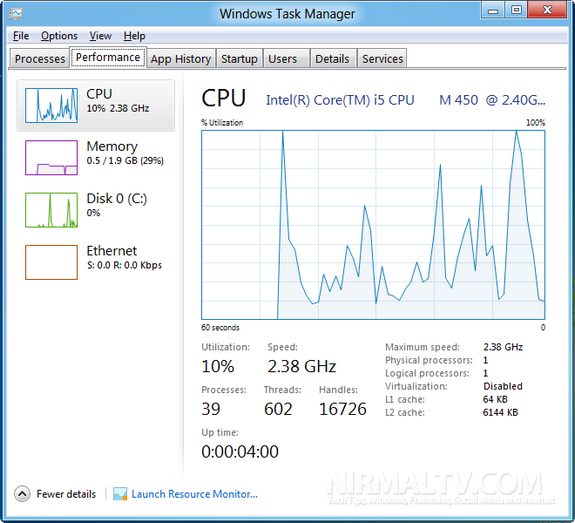Click the Ethernet S: 0.0 R: 0.0 Kbps text
575x523 pixels.
pos(124,265)
